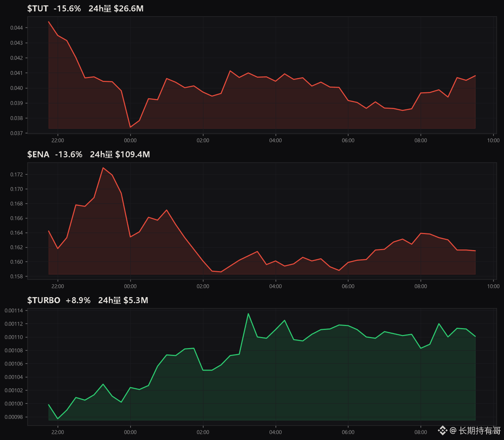The image size is (504, 440).
Task: Click the 0.00104 price axis label
Action: pyautogui.click(x=14, y=377)
